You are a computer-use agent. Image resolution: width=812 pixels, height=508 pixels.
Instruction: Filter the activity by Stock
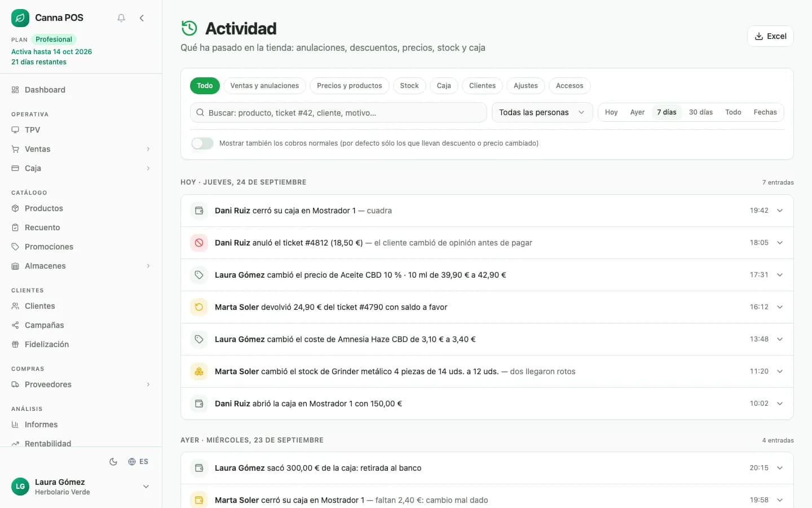point(409,86)
